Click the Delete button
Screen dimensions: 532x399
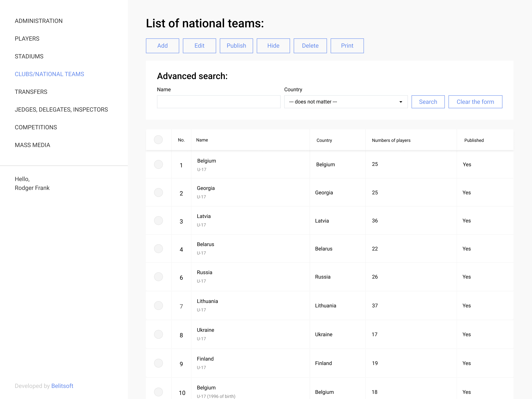[x=310, y=46]
